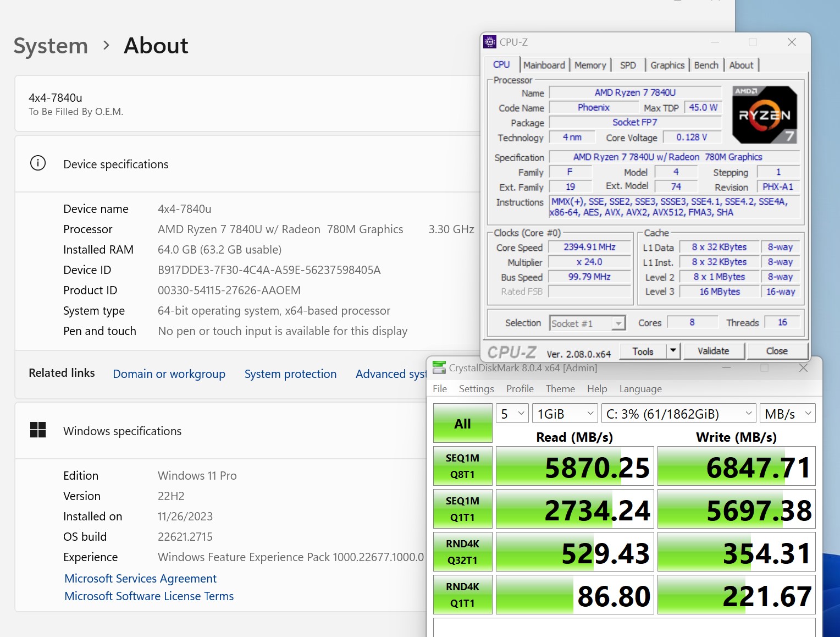Expand the 1GiB test size dropdown
Image resolution: width=840 pixels, height=637 pixels.
point(565,414)
